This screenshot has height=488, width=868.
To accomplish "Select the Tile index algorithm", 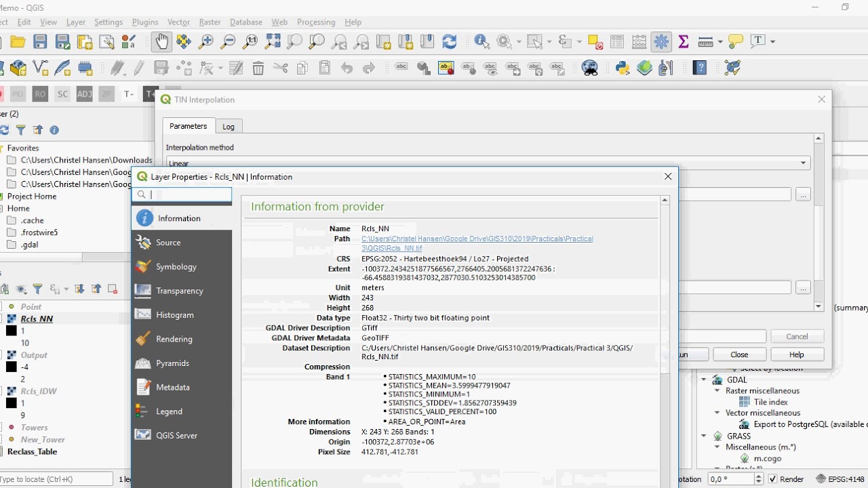I will 770,402.
